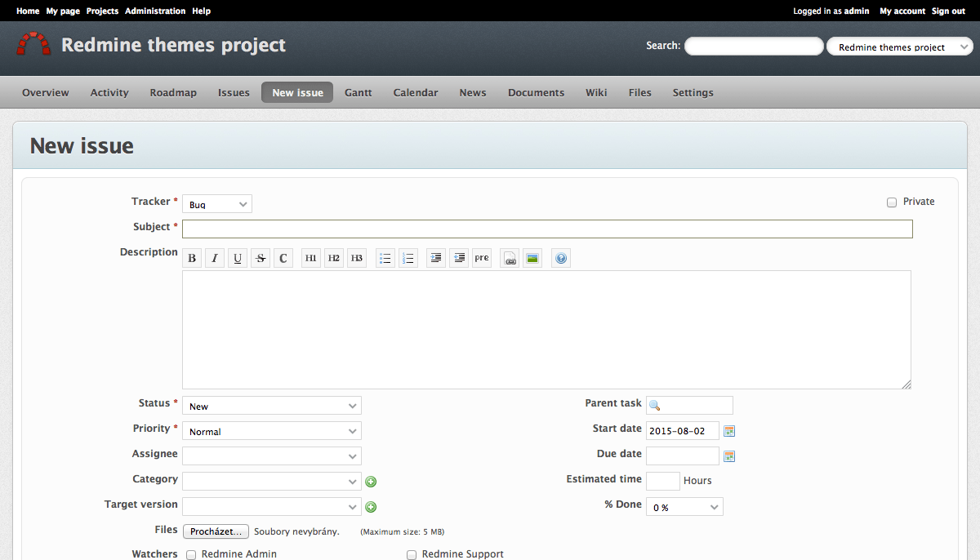Open the Calendar tab

[x=416, y=92]
